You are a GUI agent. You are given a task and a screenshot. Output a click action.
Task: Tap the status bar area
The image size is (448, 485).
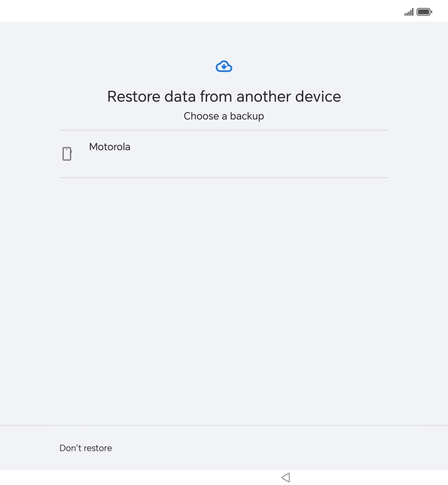[x=224, y=11]
